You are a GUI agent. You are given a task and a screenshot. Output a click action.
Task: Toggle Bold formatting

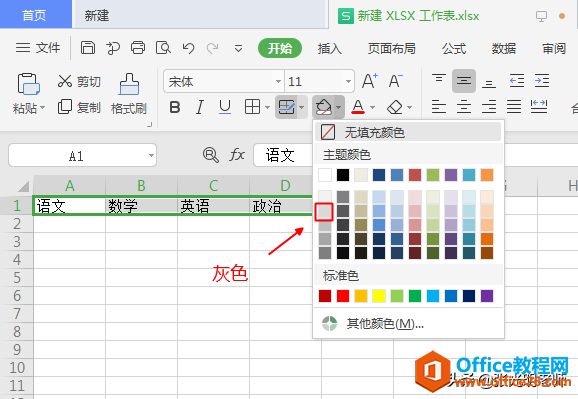click(175, 107)
